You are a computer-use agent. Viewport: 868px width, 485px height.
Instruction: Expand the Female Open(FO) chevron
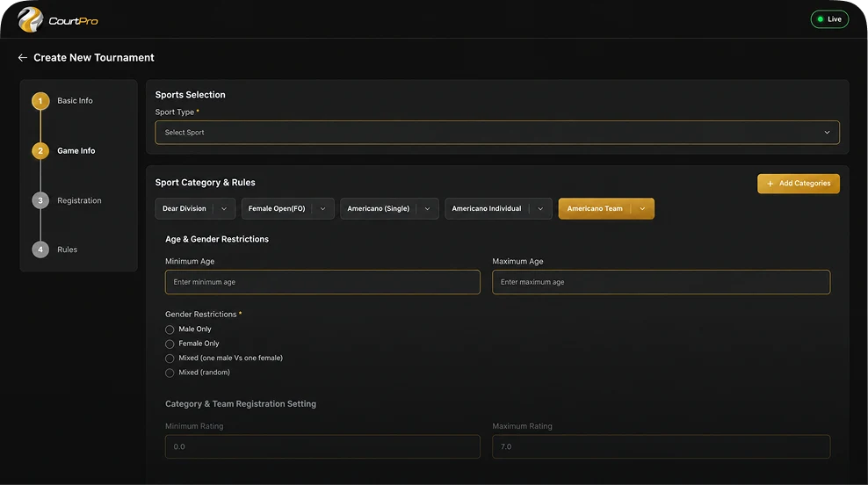pyautogui.click(x=322, y=209)
